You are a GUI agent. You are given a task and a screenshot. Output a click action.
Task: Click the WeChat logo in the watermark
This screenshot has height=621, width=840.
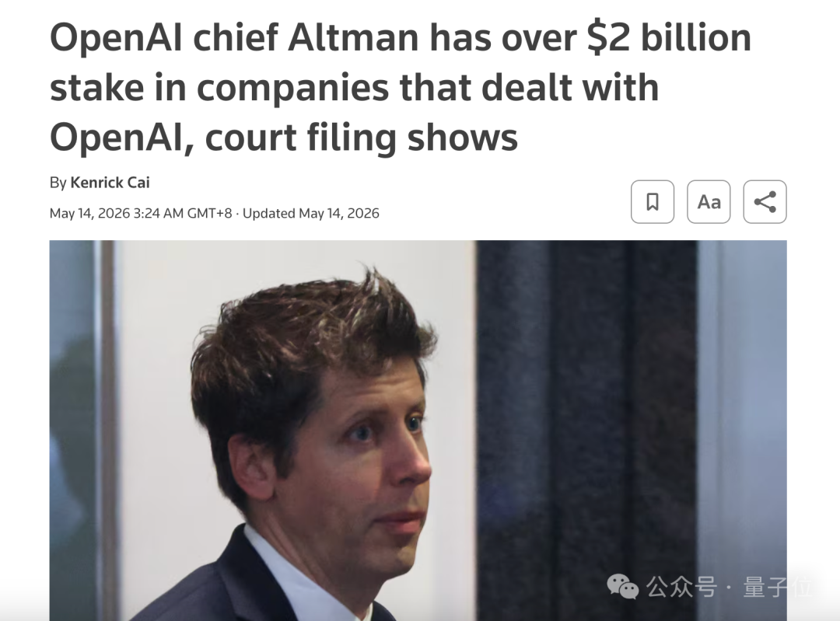coord(622,587)
